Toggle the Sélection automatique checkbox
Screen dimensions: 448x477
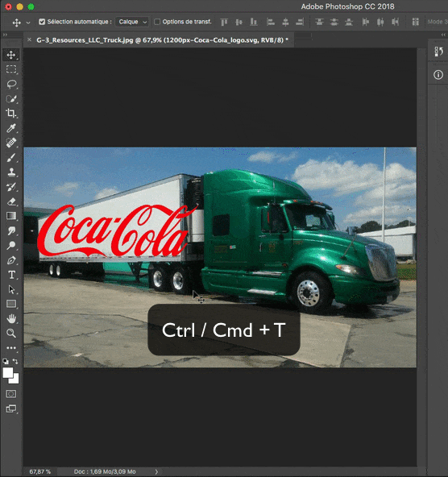point(42,22)
